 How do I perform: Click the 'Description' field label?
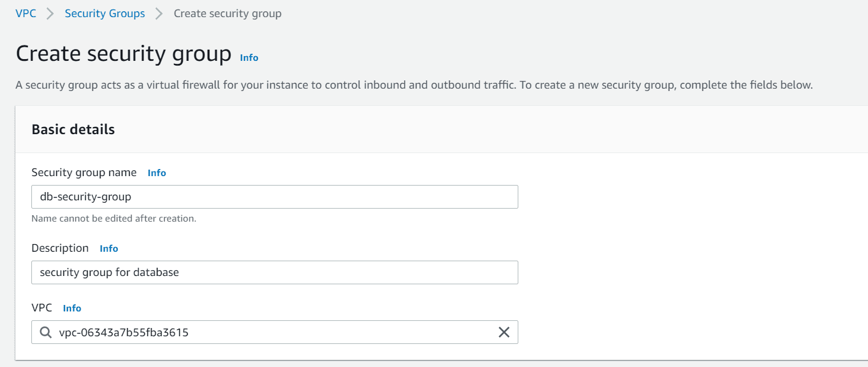point(60,248)
